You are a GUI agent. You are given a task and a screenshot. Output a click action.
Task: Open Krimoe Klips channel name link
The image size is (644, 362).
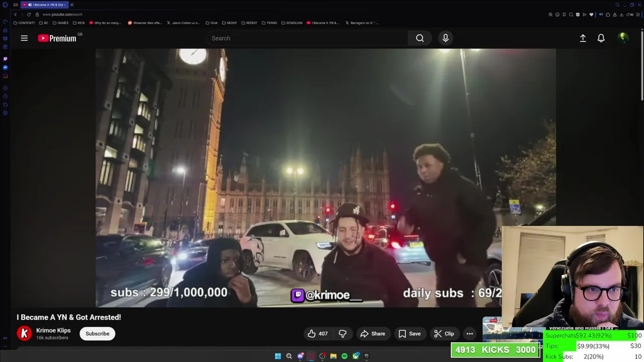pos(53,330)
